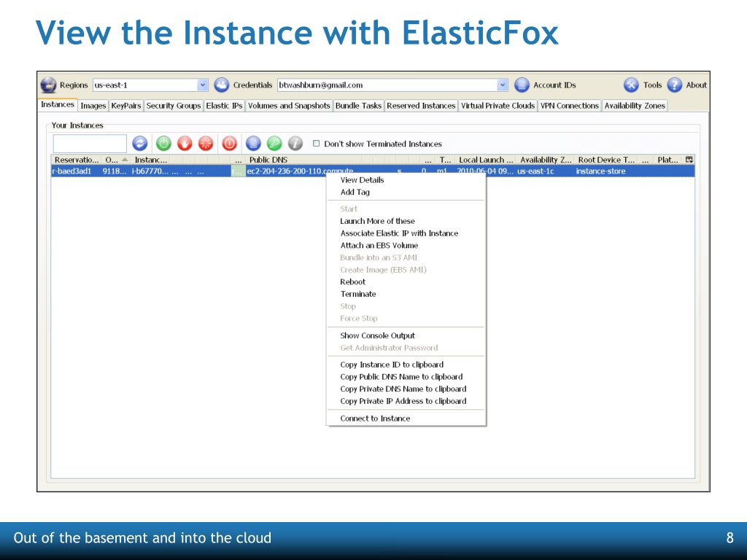Go to Volumes and Snapshots tab

coord(289,106)
